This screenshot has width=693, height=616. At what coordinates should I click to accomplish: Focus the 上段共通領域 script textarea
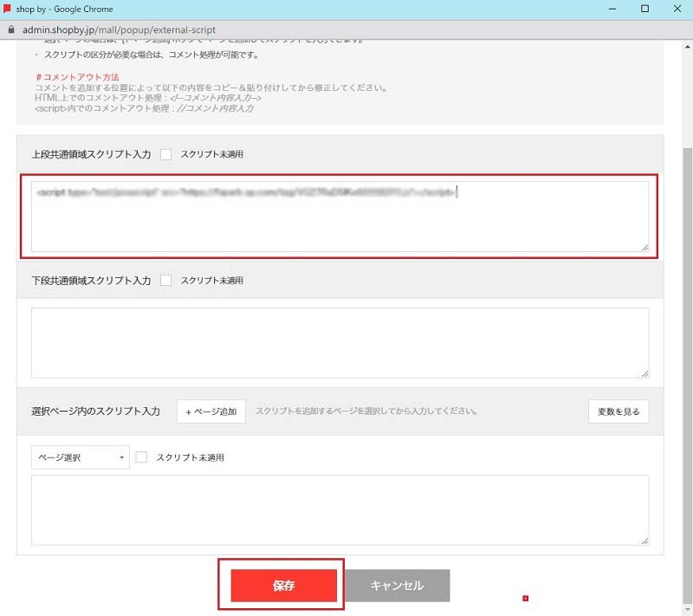pyautogui.click(x=340, y=217)
